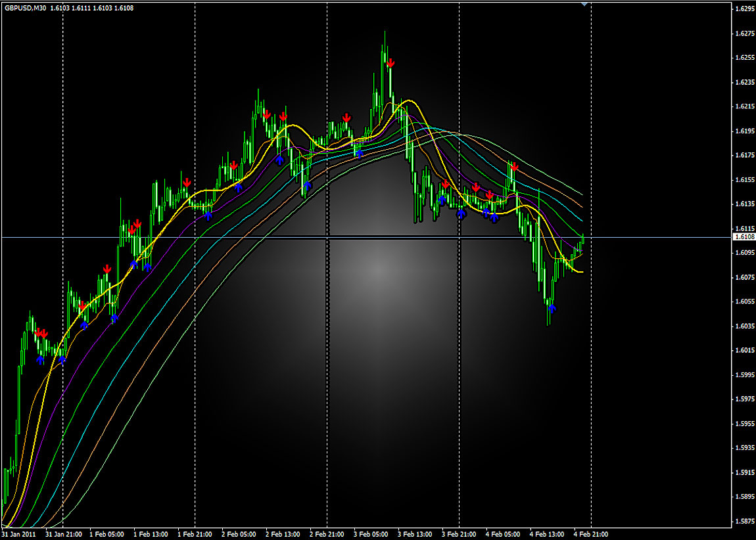Click the chart shift triangle marker at top

584,4
